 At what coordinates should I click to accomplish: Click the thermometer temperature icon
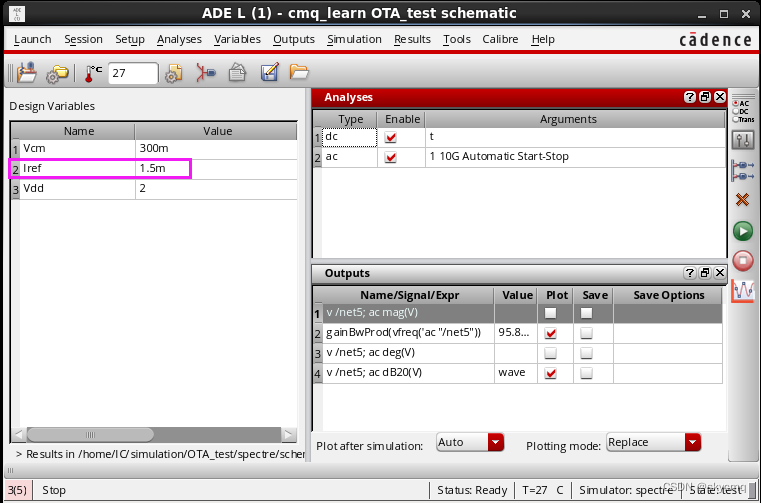(92, 73)
